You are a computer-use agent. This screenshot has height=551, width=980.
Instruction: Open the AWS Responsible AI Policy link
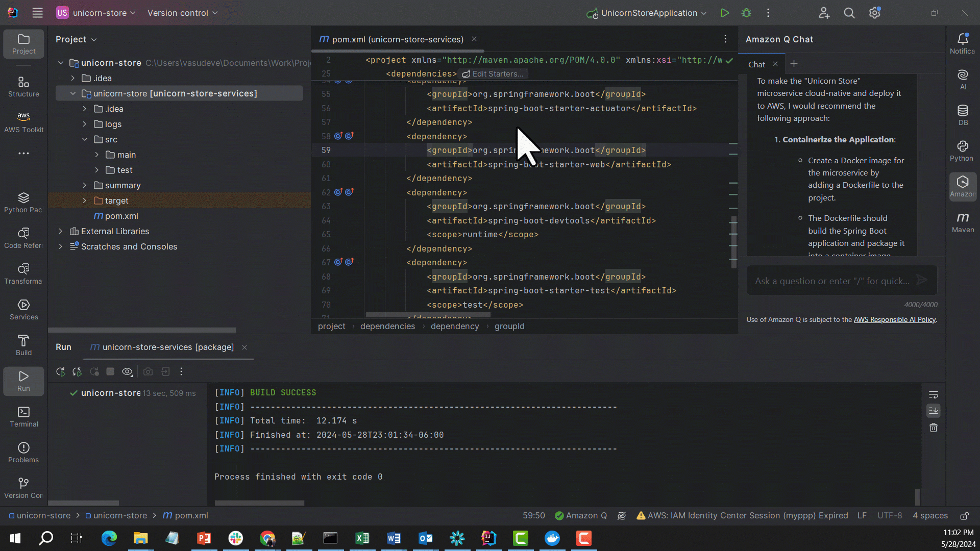point(895,319)
